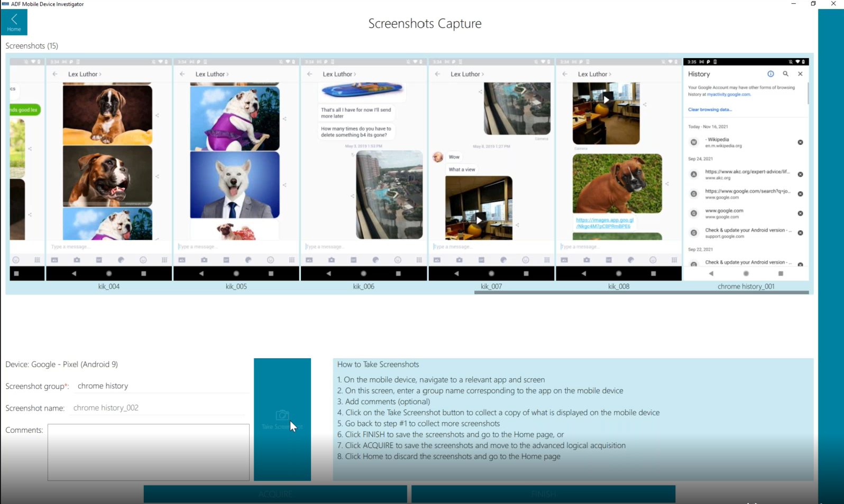This screenshot has width=844, height=504.
Task: Click Lex Luthor name in kik_005 header
Action: 210,74
